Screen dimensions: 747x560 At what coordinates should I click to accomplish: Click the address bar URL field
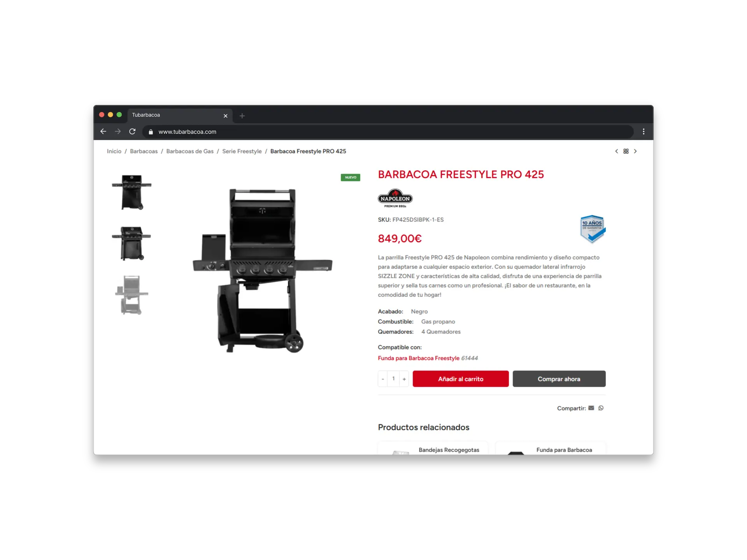point(388,132)
